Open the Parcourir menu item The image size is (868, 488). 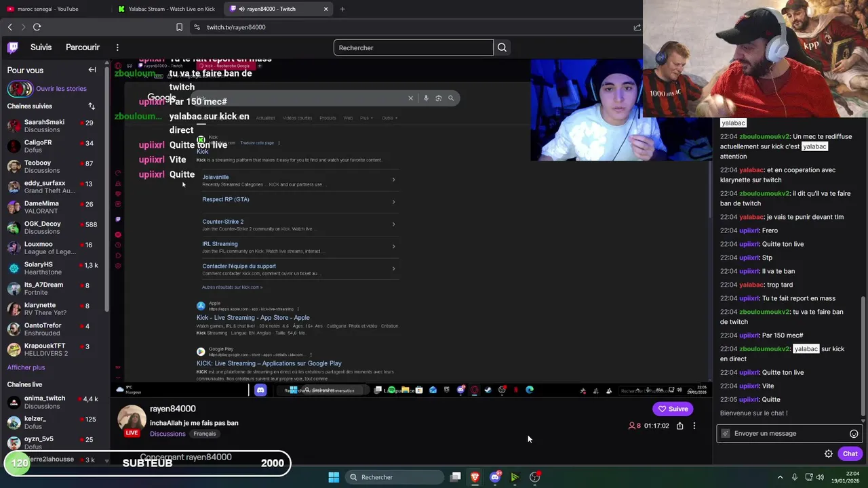click(x=83, y=47)
